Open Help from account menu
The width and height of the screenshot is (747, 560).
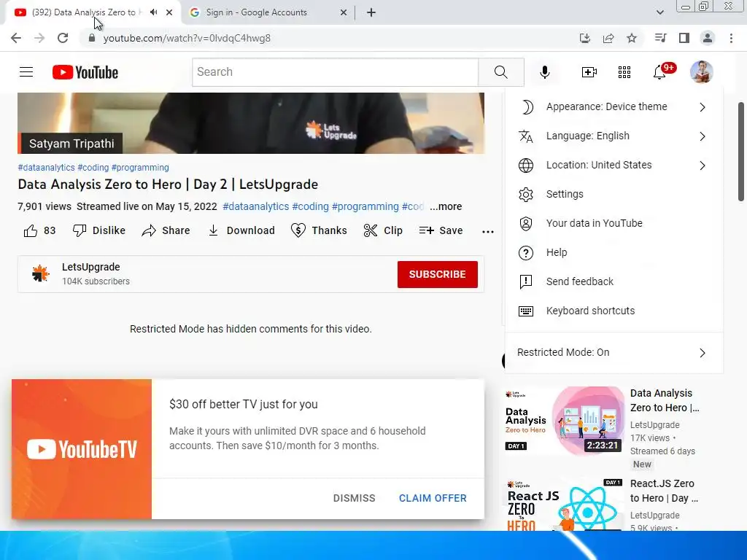pos(614,252)
